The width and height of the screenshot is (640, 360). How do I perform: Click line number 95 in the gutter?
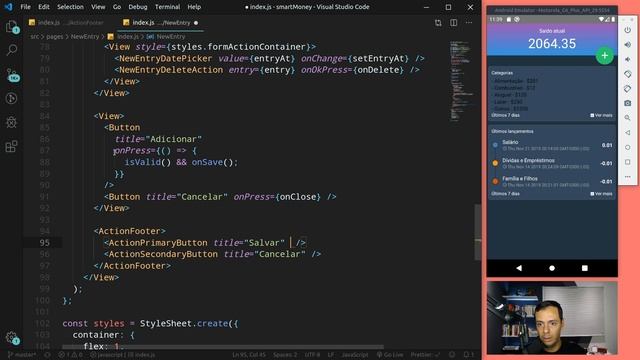44,243
